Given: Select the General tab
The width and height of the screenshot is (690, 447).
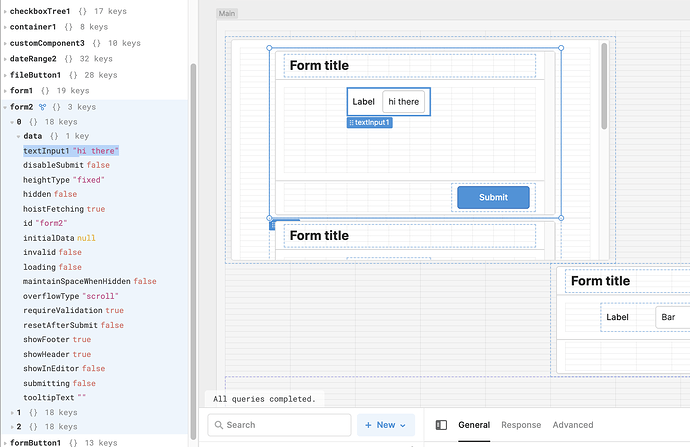Looking at the screenshot, I should [x=474, y=425].
